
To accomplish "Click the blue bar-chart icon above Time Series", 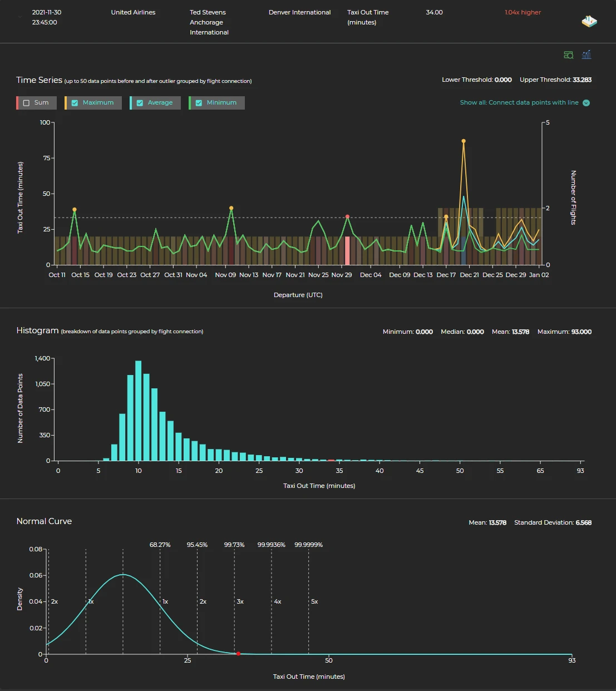I will pyautogui.click(x=587, y=55).
